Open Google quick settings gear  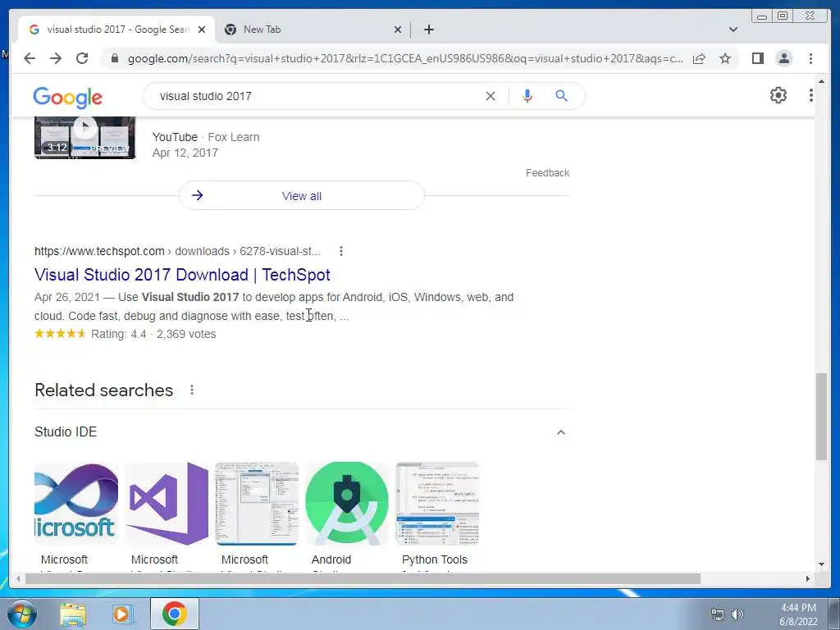click(778, 95)
